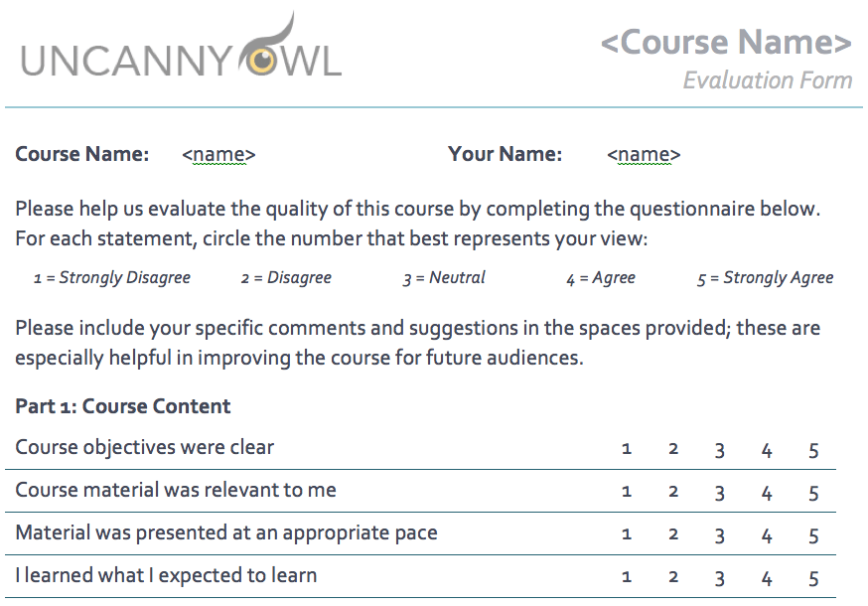Select rating 3 for course objectives clear

(719, 450)
